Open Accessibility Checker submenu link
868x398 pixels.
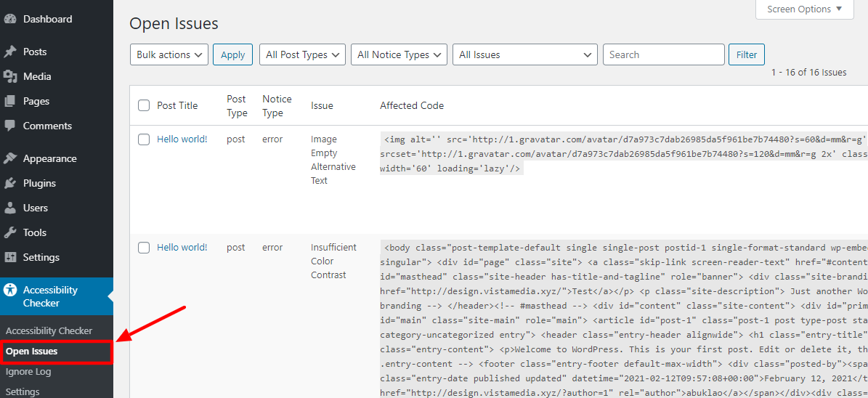pyautogui.click(x=49, y=330)
